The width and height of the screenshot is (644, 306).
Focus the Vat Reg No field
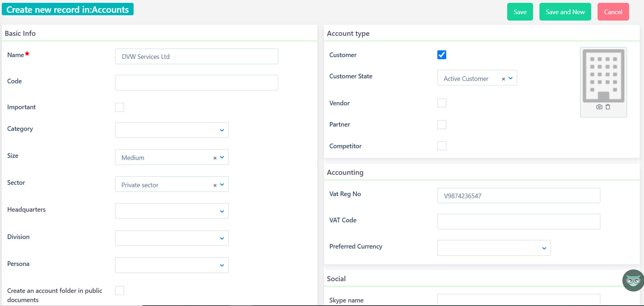[x=519, y=195]
